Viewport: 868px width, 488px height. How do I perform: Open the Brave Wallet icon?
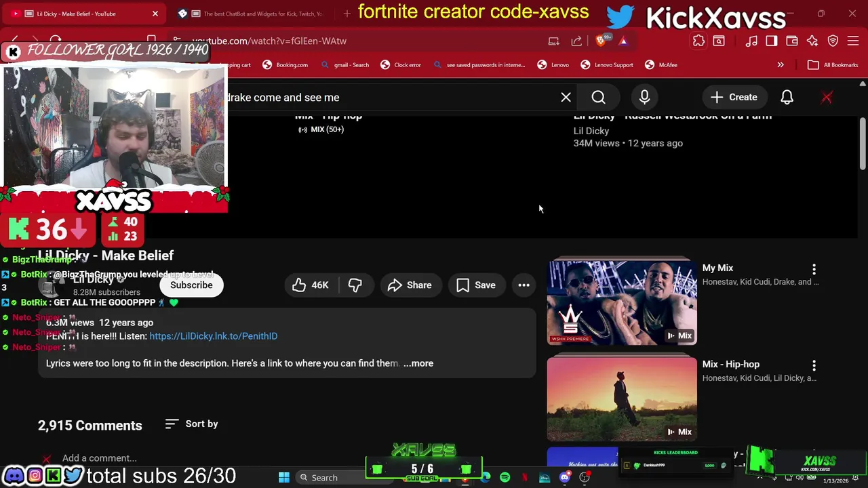point(792,41)
